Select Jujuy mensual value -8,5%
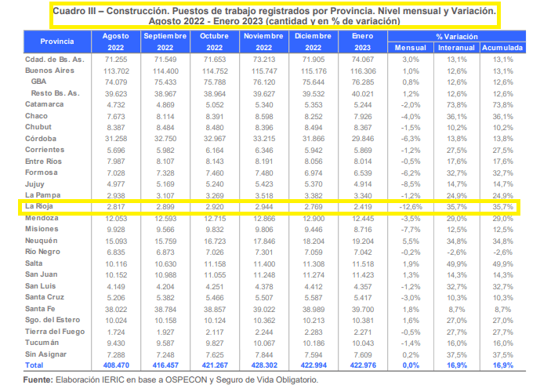The image size is (540, 392). [x=411, y=184]
